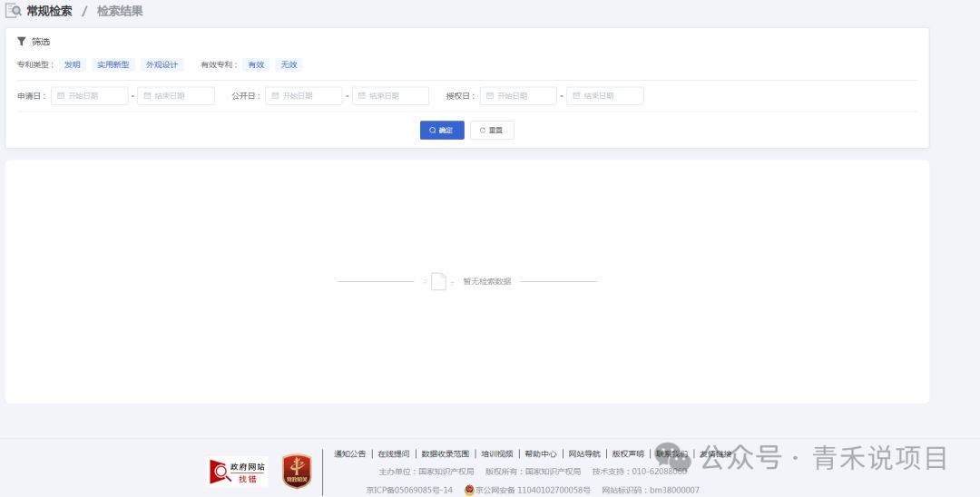Click the 申请日 end date field
Screen dimensions: 980x497
(x=175, y=95)
